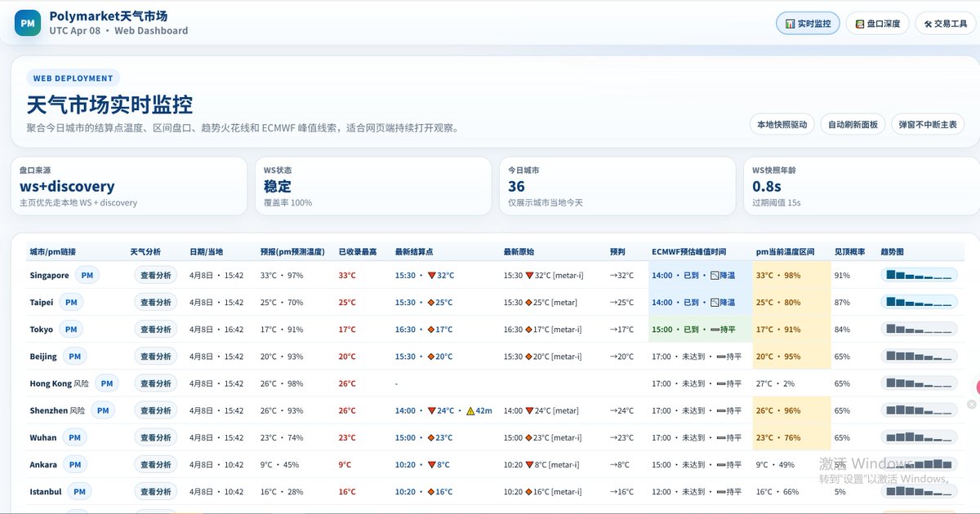
Task: Click the 最新结算点 column header
Action: point(414,251)
